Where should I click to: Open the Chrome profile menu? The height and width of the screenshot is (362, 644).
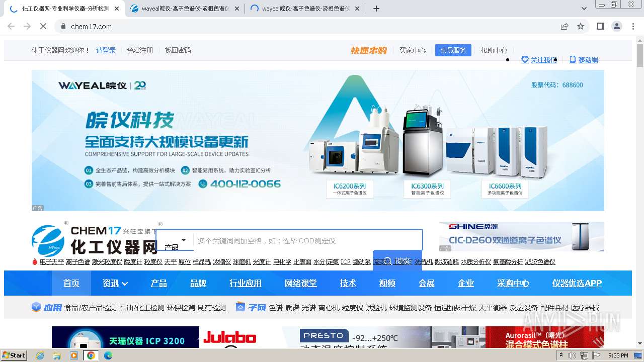click(x=617, y=26)
